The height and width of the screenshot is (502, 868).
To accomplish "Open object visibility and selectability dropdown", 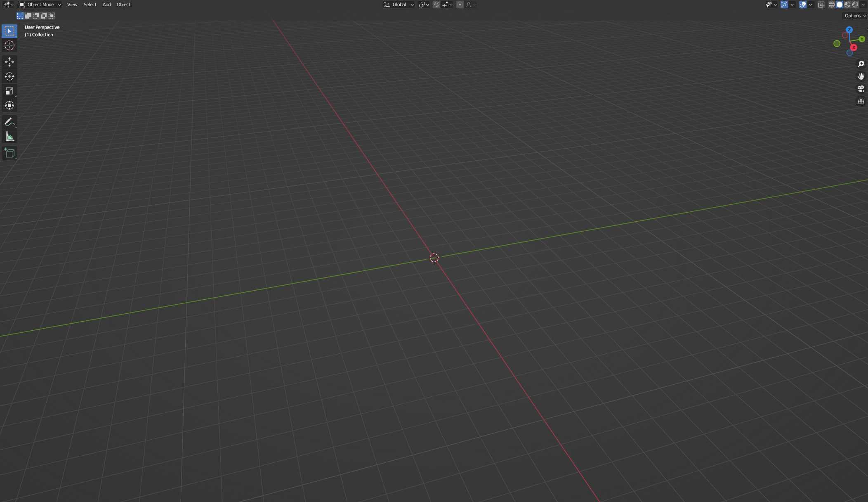I will tap(771, 5).
